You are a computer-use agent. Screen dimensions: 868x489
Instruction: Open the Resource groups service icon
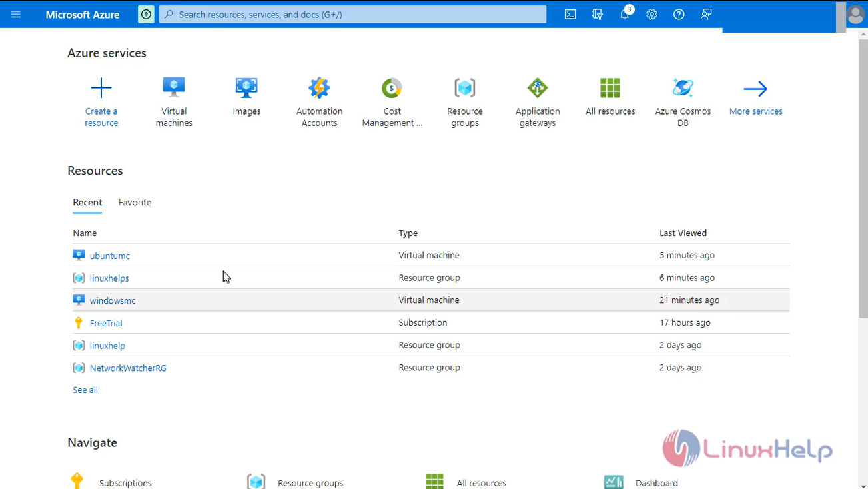465,88
